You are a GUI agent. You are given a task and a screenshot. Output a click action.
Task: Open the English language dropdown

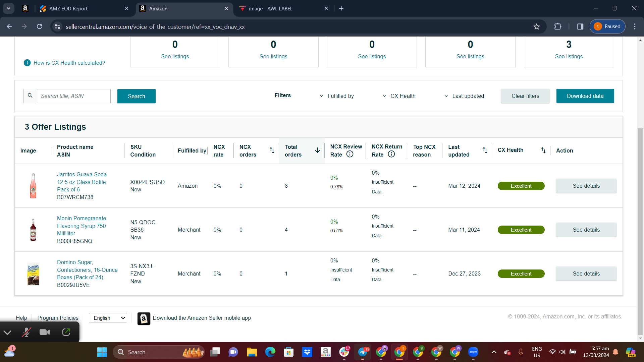pos(108,318)
